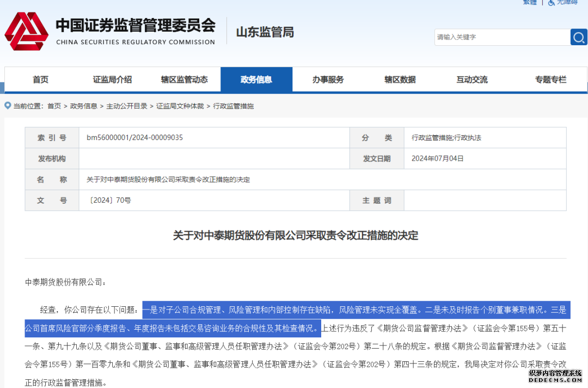Click the 行政监管措施 breadcrumb link
Image resolution: width=588 pixels, height=388 pixels.
coord(233,106)
